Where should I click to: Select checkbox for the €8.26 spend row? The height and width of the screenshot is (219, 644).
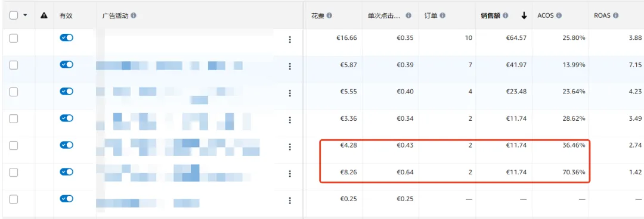pyautogui.click(x=14, y=173)
